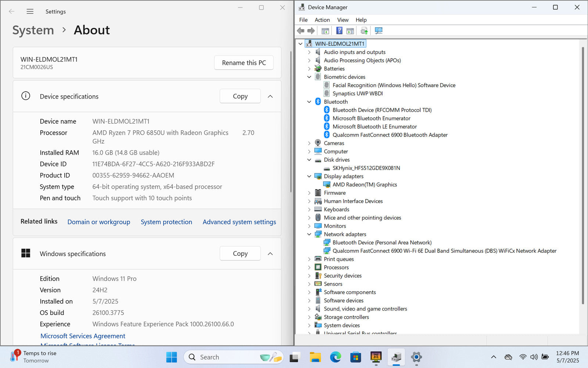Viewport: 588px width, 368px height.
Task: Open the View menu in Device Manager
Action: 343,20
